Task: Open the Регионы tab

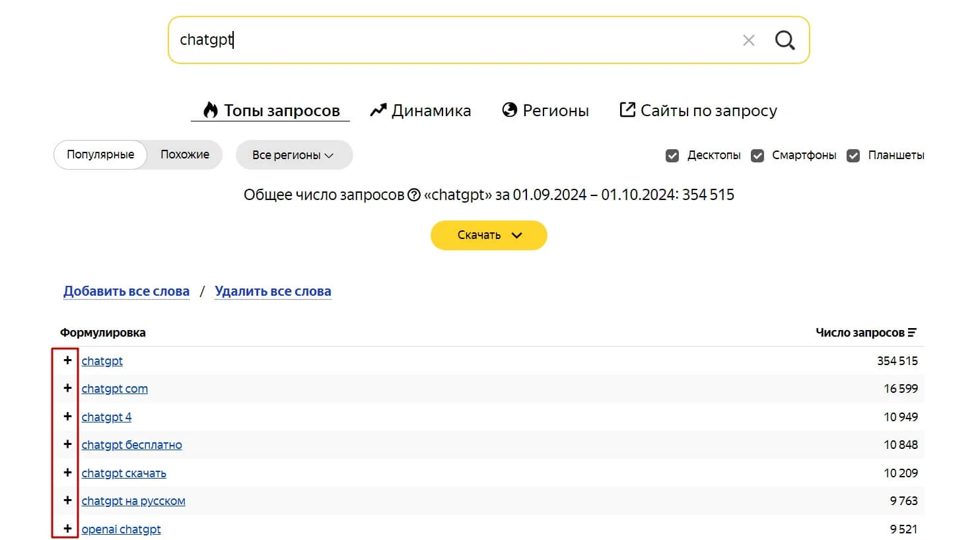Action: click(545, 110)
